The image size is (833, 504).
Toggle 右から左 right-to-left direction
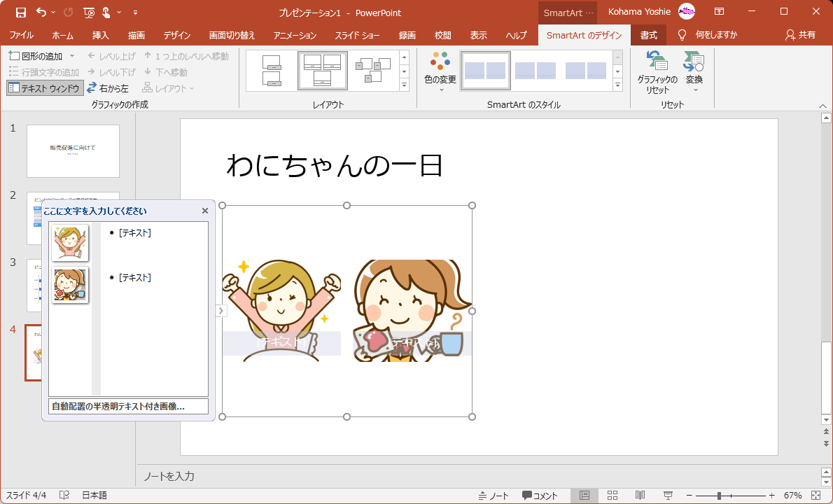coord(108,88)
